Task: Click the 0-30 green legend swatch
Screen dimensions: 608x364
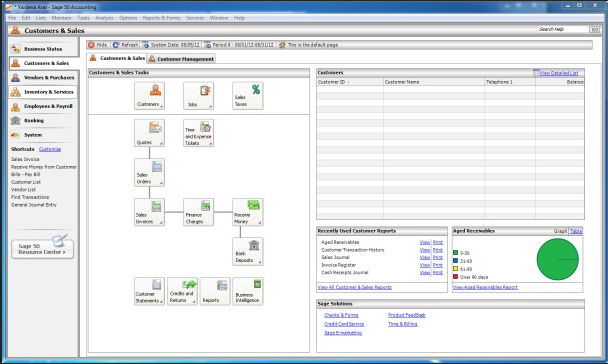Action: (456, 253)
